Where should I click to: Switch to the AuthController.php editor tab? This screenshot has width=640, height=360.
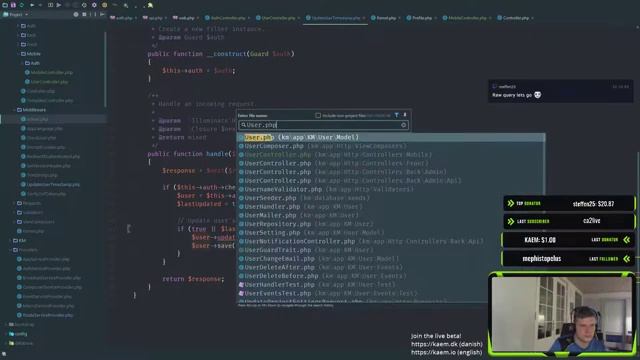(x=227, y=18)
